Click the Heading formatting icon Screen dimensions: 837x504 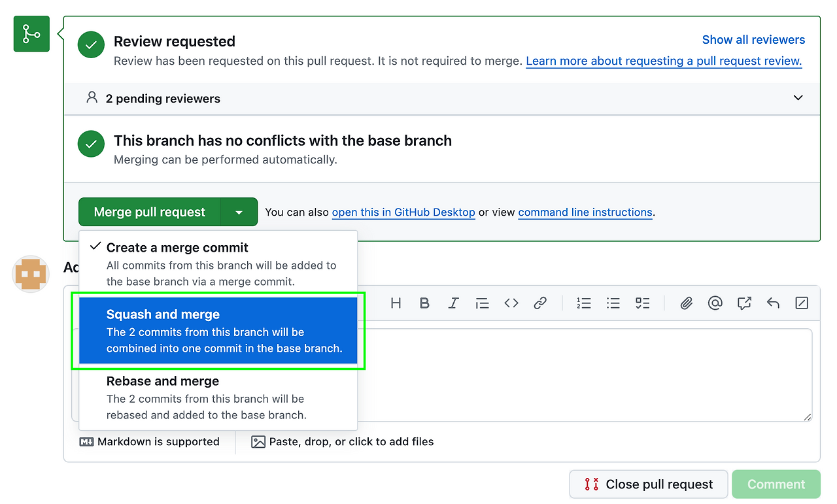coord(396,303)
